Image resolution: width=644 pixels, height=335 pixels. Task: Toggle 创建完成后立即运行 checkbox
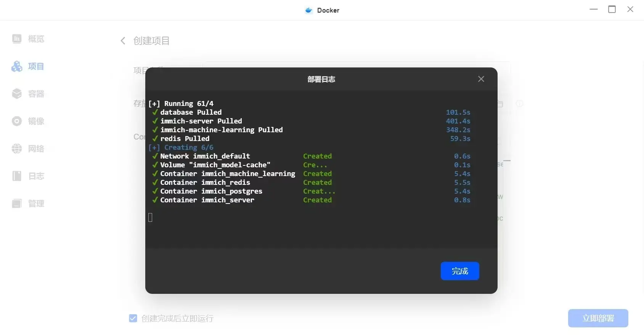tap(133, 318)
